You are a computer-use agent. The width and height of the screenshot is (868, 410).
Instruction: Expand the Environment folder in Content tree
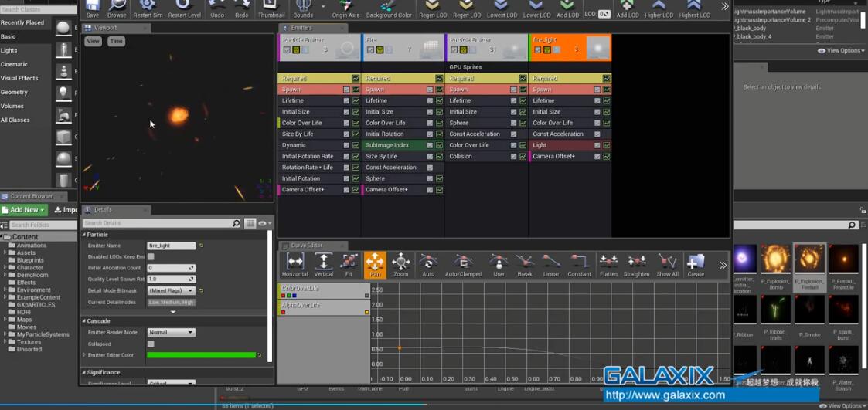click(5, 290)
